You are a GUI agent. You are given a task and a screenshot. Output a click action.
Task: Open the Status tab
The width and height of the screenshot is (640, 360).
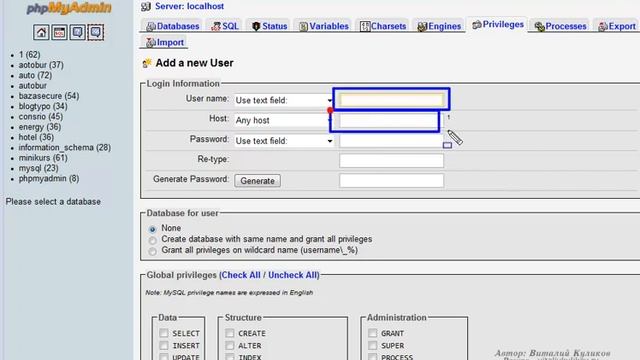pyautogui.click(x=269, y=26)
